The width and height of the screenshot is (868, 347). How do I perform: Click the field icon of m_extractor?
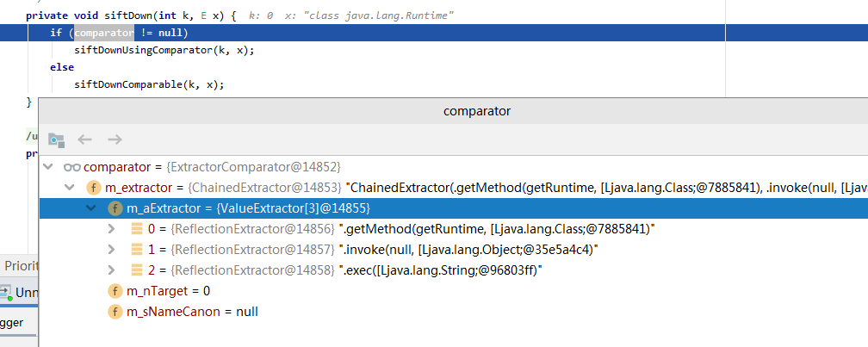[x=94, y=188]
